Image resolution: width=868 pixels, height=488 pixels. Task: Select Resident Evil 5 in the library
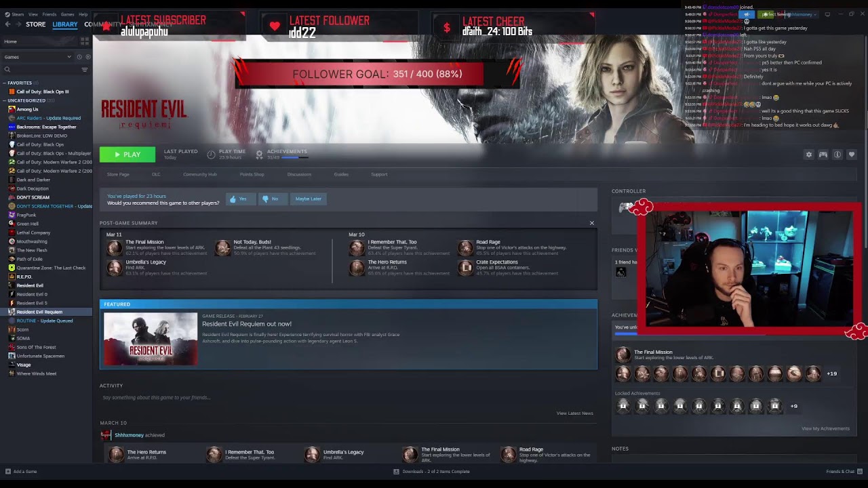coord(31,303)
